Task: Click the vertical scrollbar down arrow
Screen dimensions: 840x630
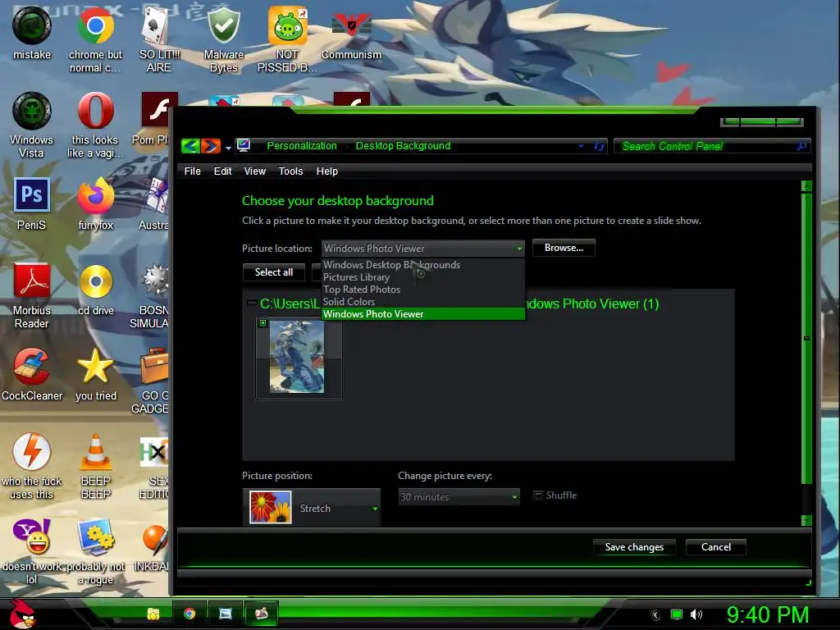Action: 806,520
